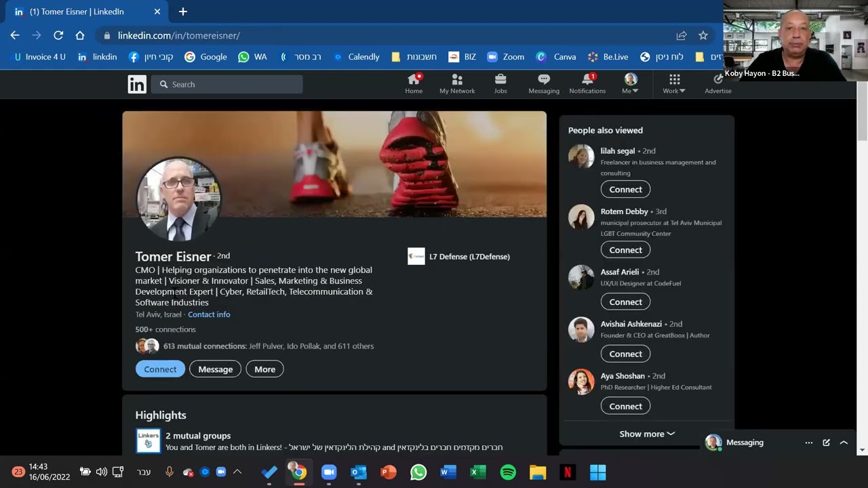Compose a new message in Messaging overlay

point(826,443)
